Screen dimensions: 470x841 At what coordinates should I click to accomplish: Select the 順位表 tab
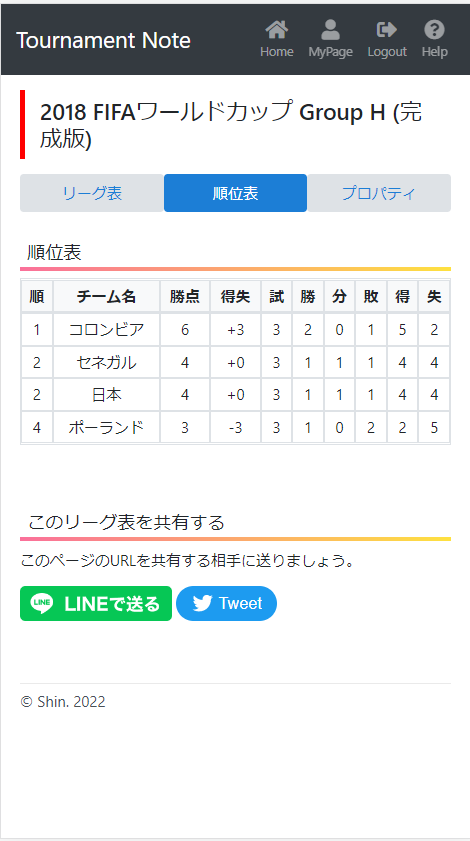[x=236, y=193]
